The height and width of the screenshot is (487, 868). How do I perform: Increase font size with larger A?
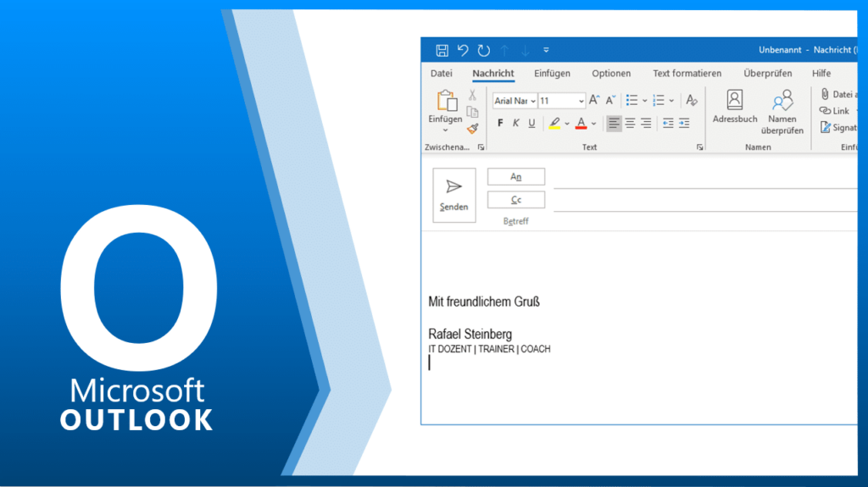pos(594,100)
